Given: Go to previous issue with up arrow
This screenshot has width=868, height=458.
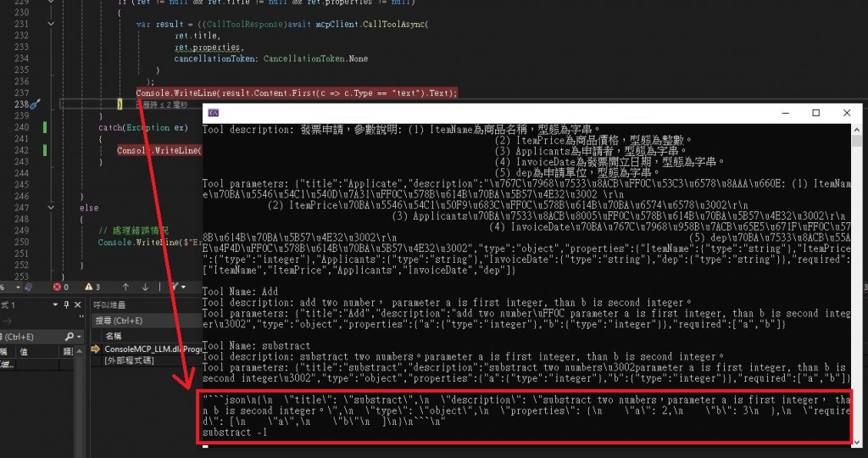Looking at the screenshot, I should pos(125,287).
